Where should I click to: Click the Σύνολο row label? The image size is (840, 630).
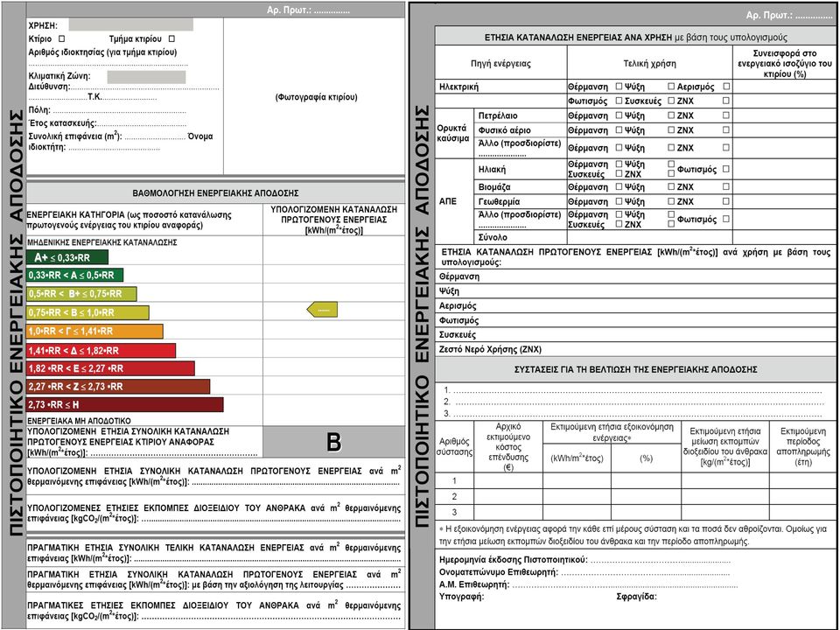tap(493, 237)
